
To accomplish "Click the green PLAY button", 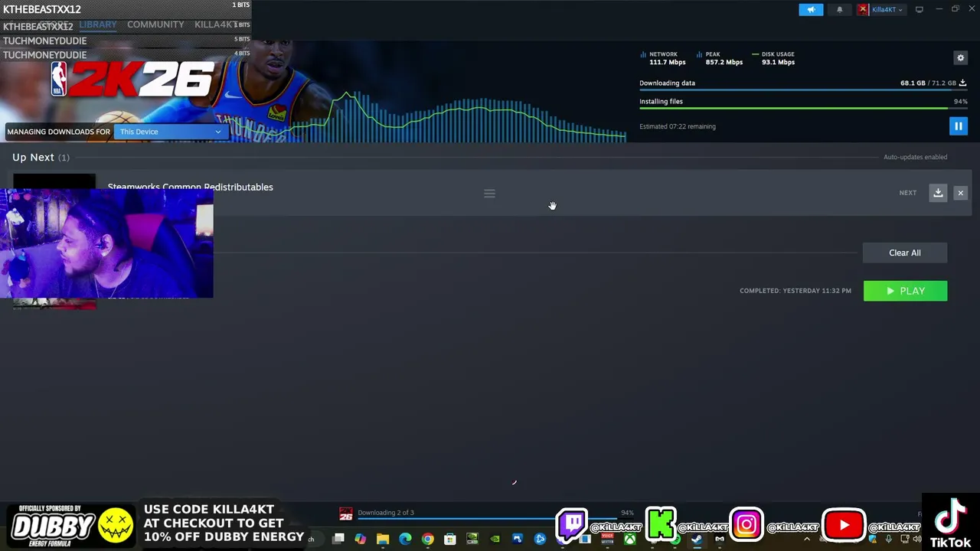I will pyautogui.click(x=905, y=291).
